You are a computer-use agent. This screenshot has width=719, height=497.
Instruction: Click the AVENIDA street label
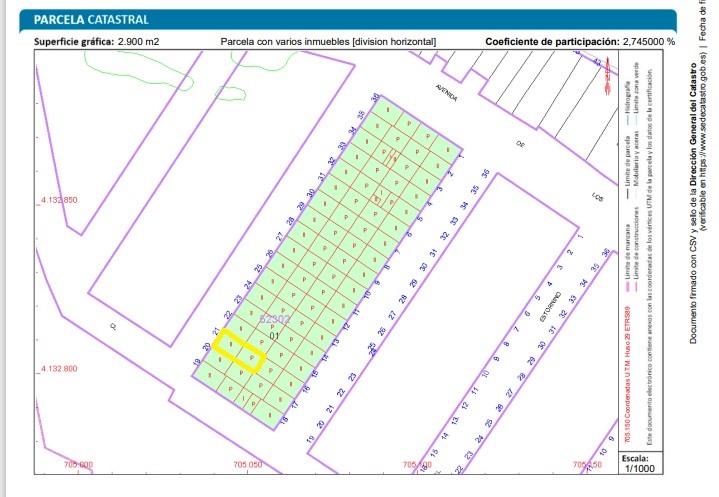[446, 94]
